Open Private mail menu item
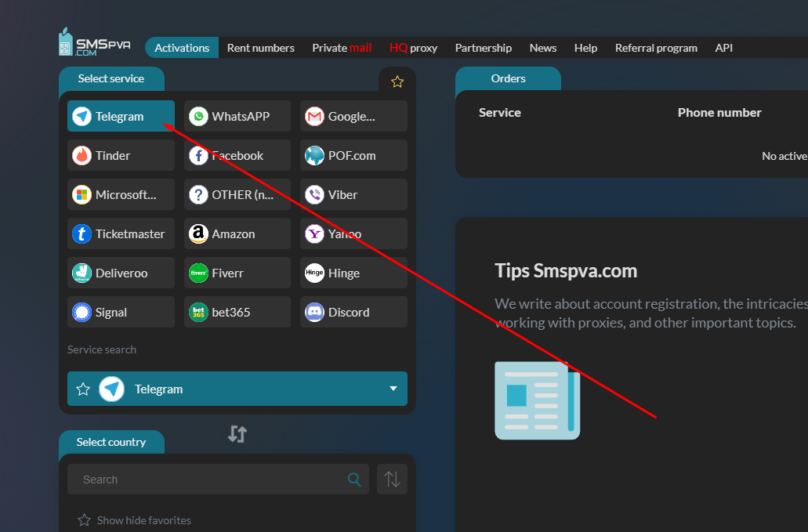This screenshot has width=808, height=532. 342,48
